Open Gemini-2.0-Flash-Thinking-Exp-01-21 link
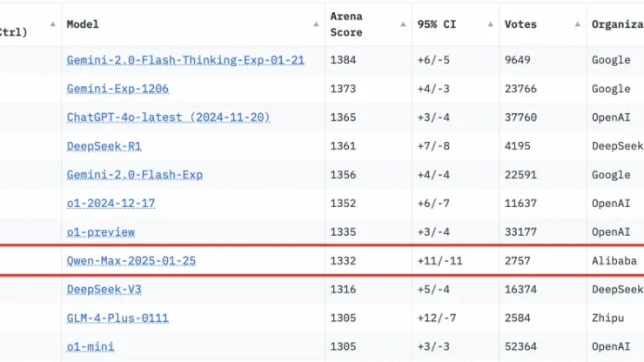The image size is (644, 362). click(185, 60)
